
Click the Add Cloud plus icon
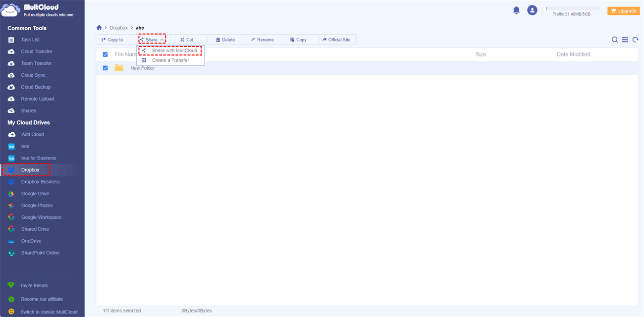pyautogui.click(x=11, y=134)
